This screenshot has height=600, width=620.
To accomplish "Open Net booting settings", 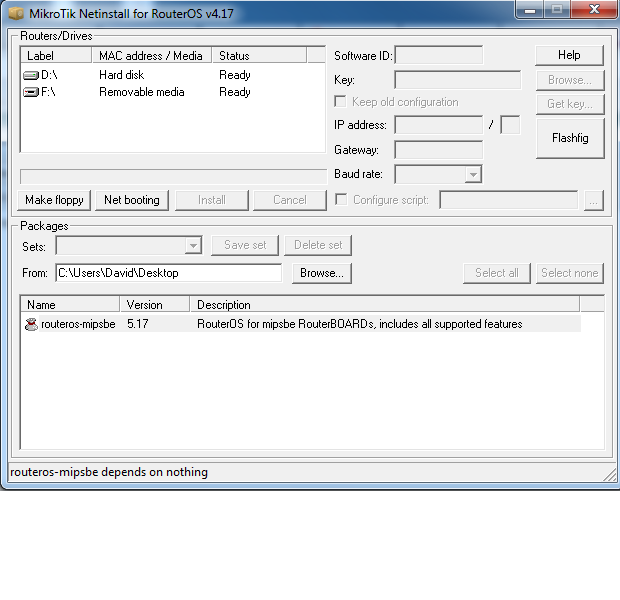I will 132,200.
